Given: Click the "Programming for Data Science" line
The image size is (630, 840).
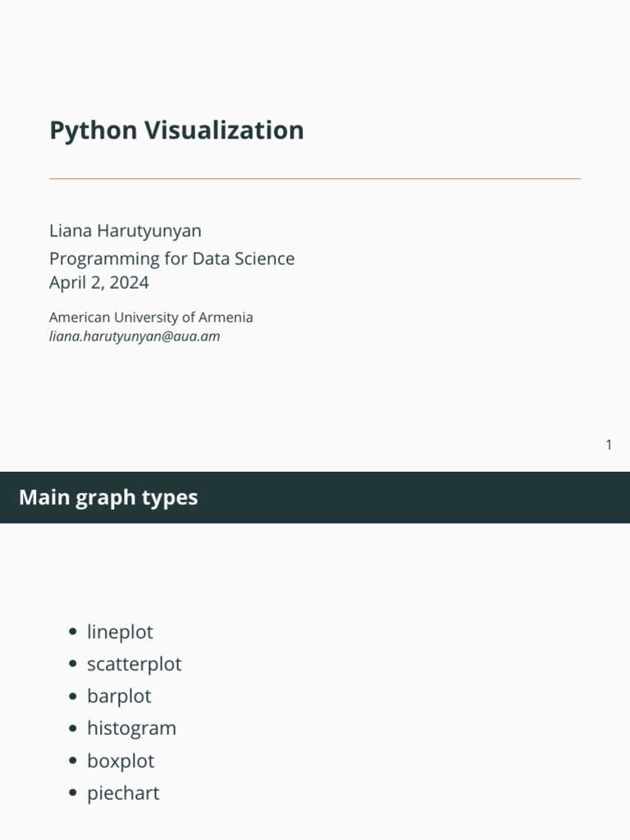Looking at the screenshot, I should [x=171, y=258].
